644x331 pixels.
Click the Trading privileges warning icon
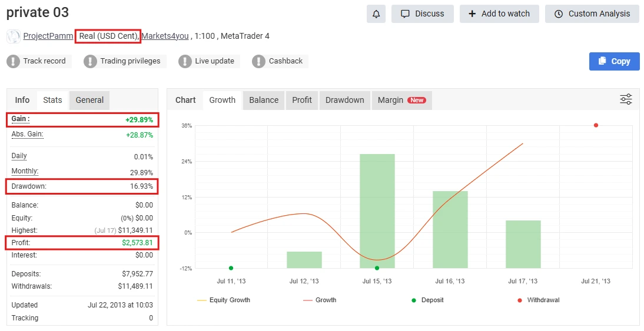point(90,61)
